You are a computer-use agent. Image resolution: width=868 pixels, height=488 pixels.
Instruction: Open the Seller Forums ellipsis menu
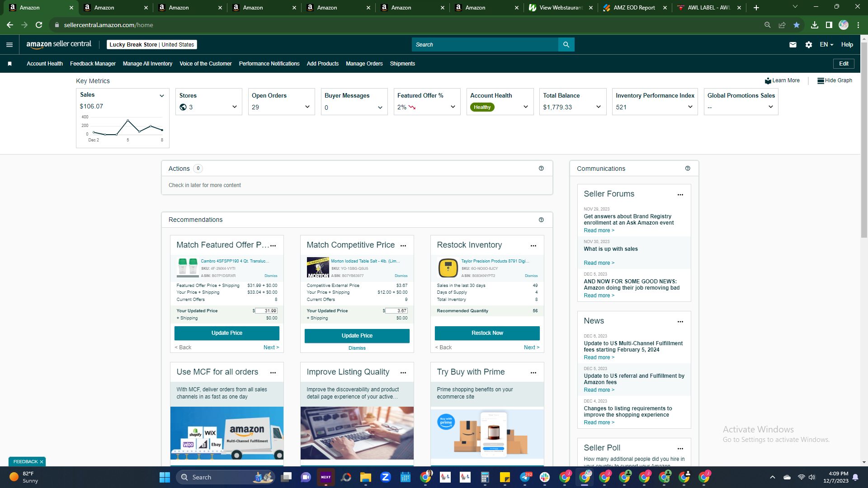pyautogui.click(x=680, y=195)
